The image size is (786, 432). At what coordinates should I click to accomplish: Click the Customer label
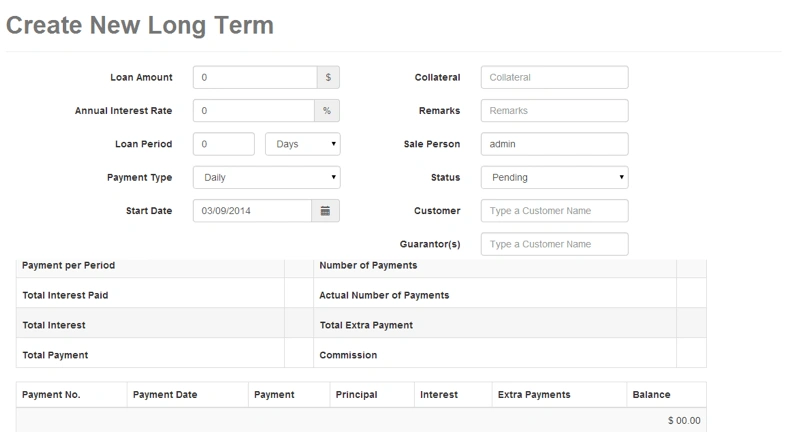pos(437,211)
